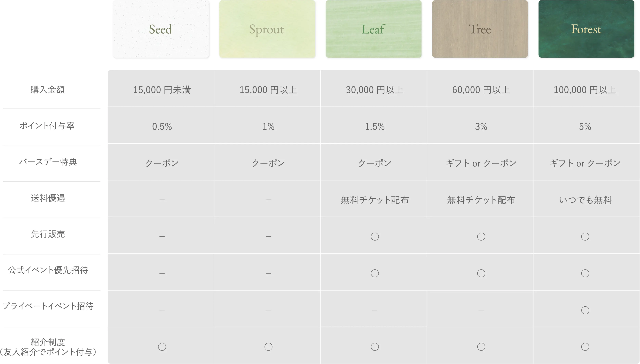Select the いつでも無料 shipping cell
Screen dimensions: 640x364
(585, 200)
